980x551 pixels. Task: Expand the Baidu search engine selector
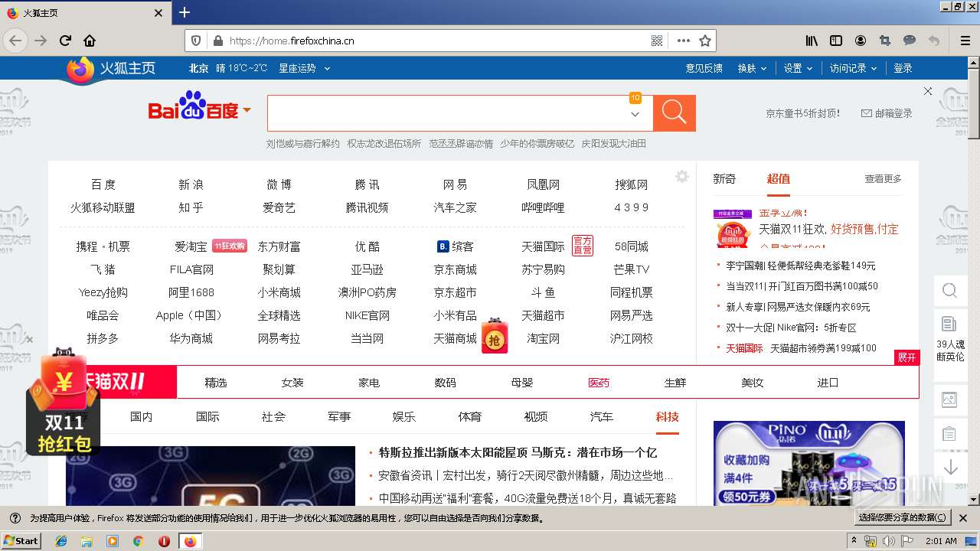pyautogui.click(x=247, y=111)
